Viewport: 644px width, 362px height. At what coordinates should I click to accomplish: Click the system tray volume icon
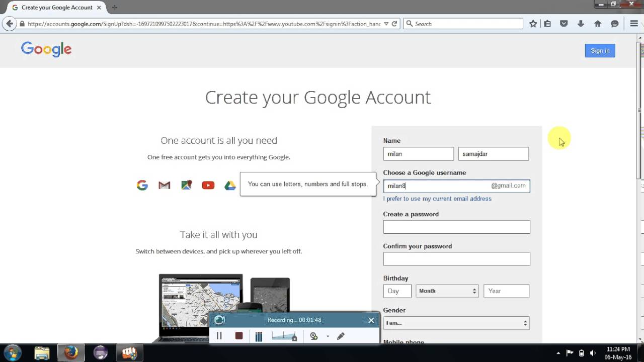(x=593, y=353)
